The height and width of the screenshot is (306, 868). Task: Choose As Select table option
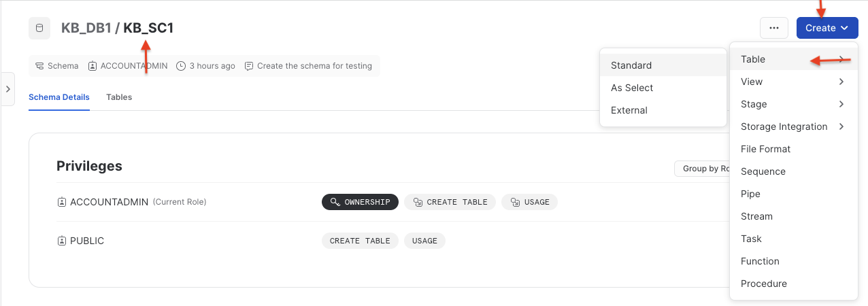[632, 88]
